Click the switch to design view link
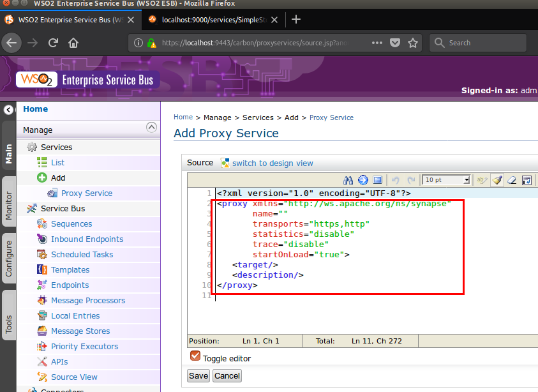The image size is (538, 392). tap(273, 163)
